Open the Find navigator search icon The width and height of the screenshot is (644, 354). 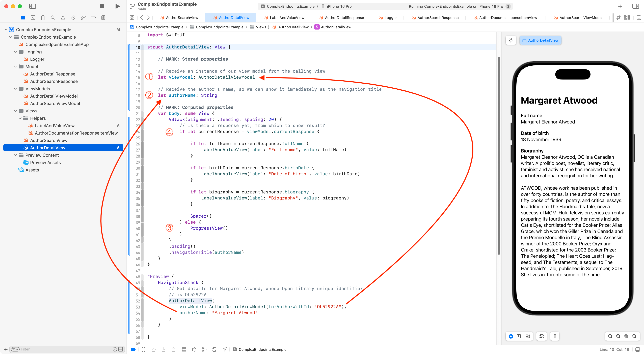coord(53,17)
